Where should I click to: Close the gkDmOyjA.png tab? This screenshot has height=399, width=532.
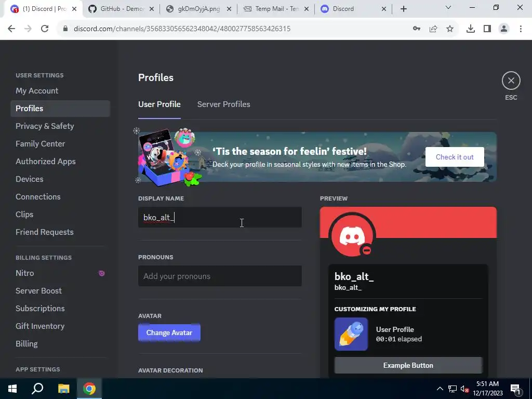229,9
